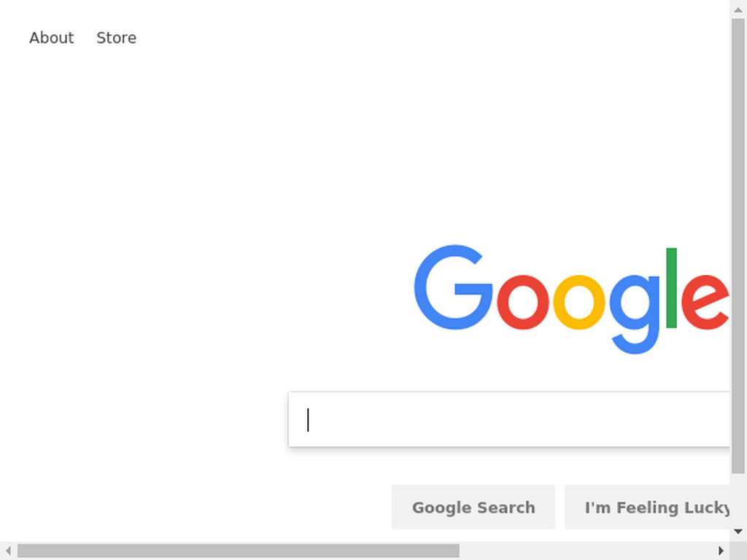Click the horizontal scrollbar right arrow
747x560 pixels.
[721, 551]
